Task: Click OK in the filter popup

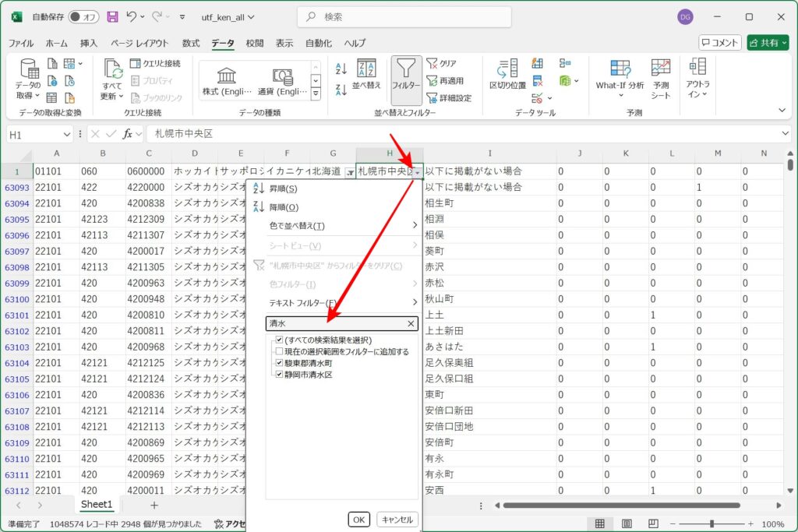Action: tap(358, 520)
